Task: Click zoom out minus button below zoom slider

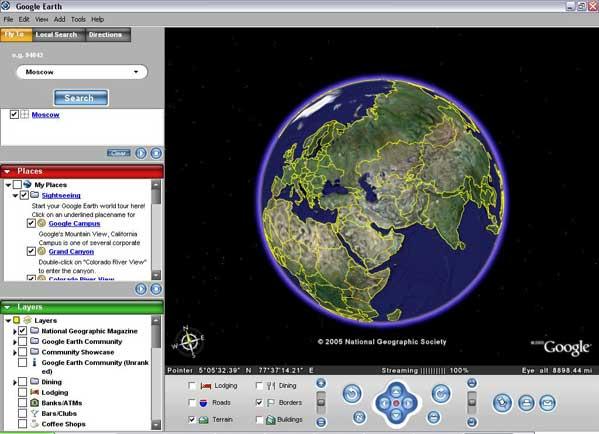Action: (321, 422)
